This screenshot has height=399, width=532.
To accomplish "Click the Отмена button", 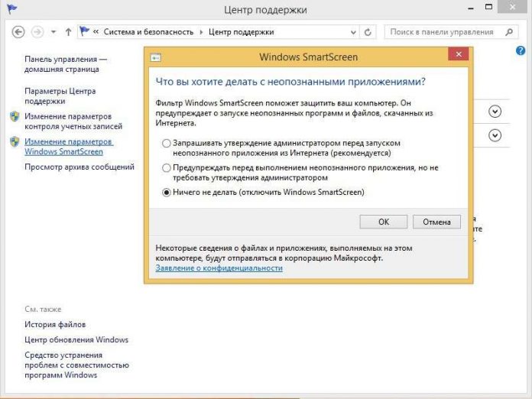I will (436, 222).
